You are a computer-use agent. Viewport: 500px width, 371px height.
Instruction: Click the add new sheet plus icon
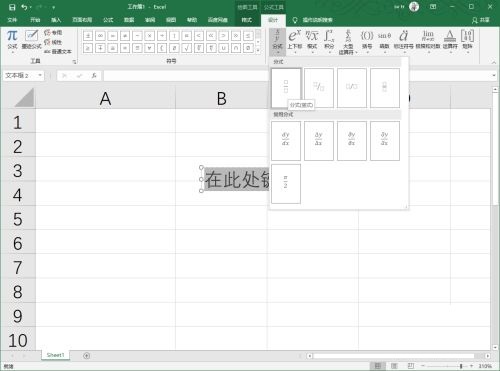click(87, 356)
